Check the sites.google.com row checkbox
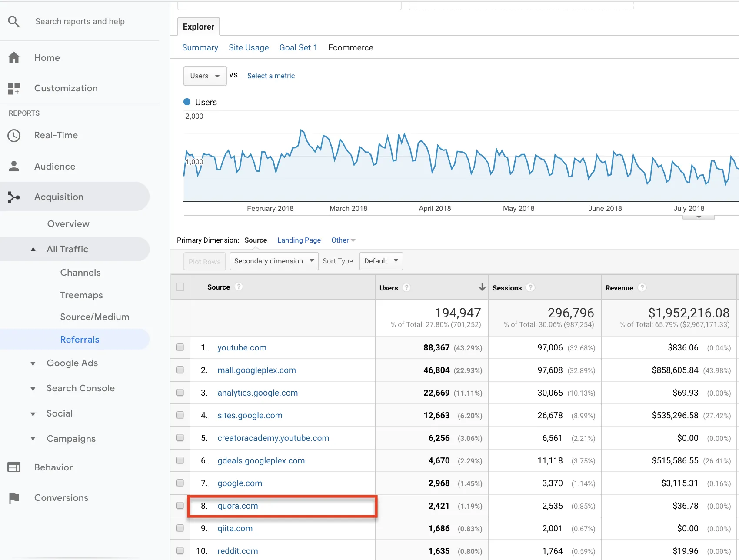 [180, 415]
